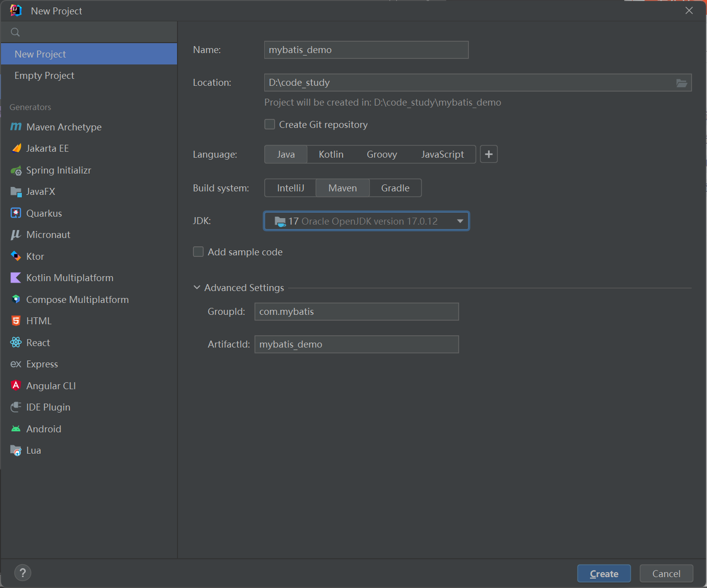
Task: Select JavaScript language option
Action: point(443,154)
